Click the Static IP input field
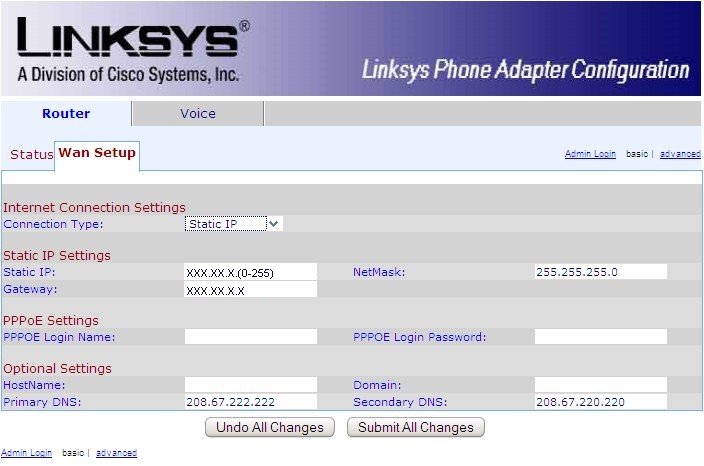The image size is (704, 466). click(x=250, y=272)
